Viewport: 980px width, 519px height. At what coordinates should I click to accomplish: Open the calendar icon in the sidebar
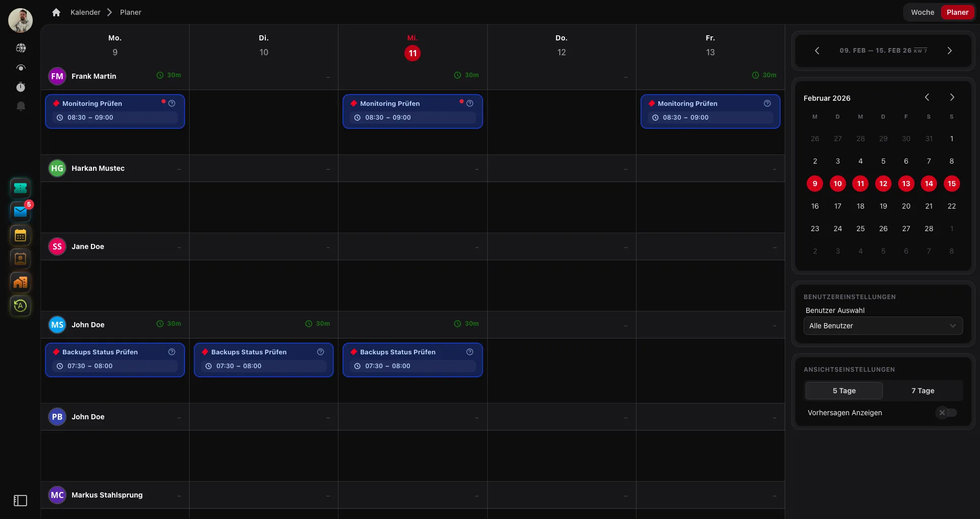(20, 235)
